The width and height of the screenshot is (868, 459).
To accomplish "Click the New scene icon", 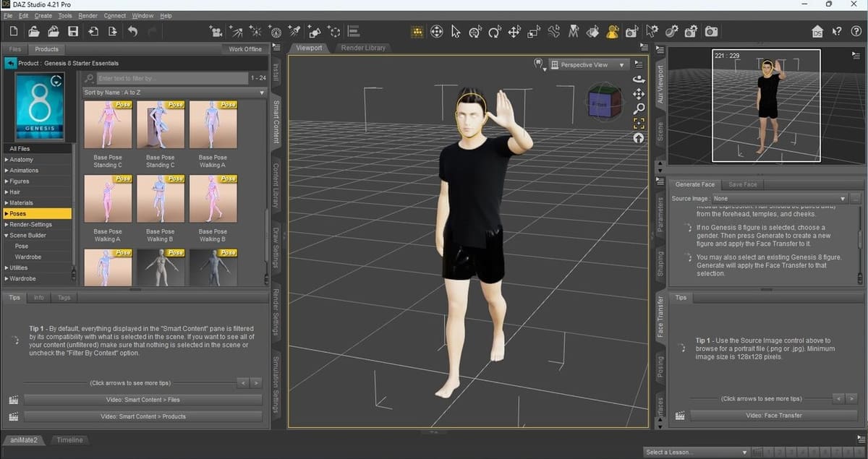I will pyautogui.click(x=14, y=31).
